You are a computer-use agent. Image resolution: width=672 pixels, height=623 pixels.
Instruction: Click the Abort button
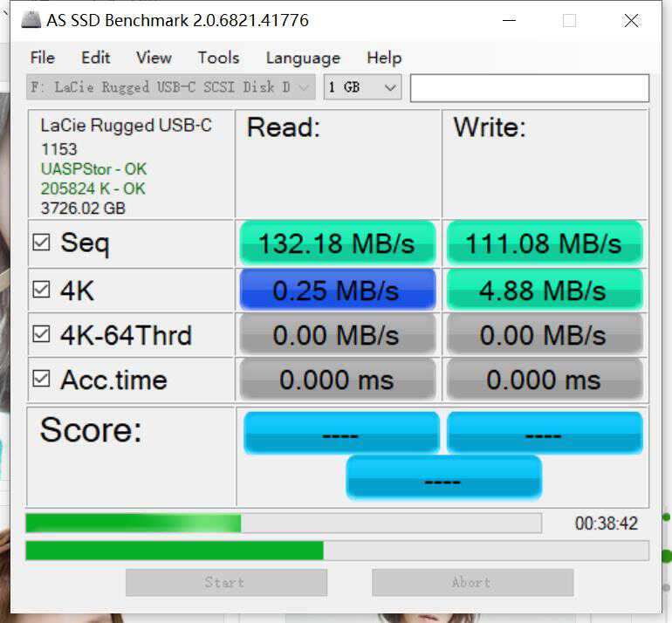coord(473,582)
